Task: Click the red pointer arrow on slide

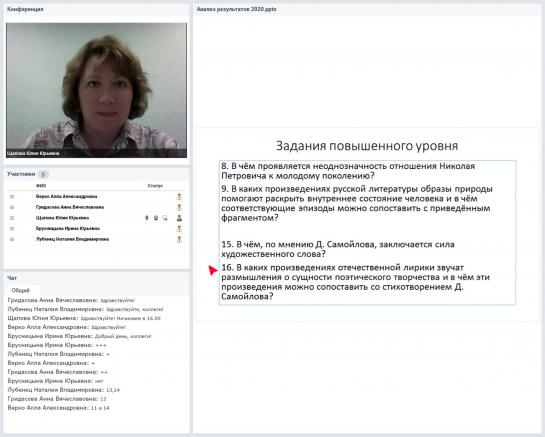Action: [213, 270]
